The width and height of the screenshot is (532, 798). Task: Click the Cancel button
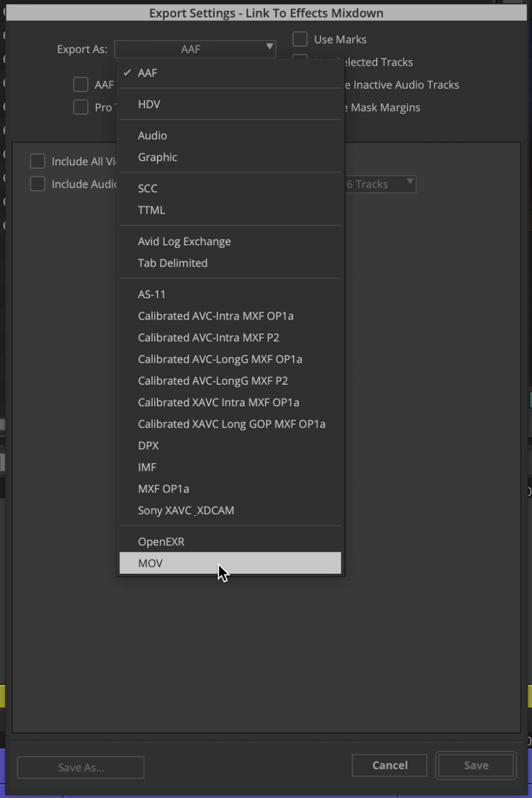[x=390, y=765]
